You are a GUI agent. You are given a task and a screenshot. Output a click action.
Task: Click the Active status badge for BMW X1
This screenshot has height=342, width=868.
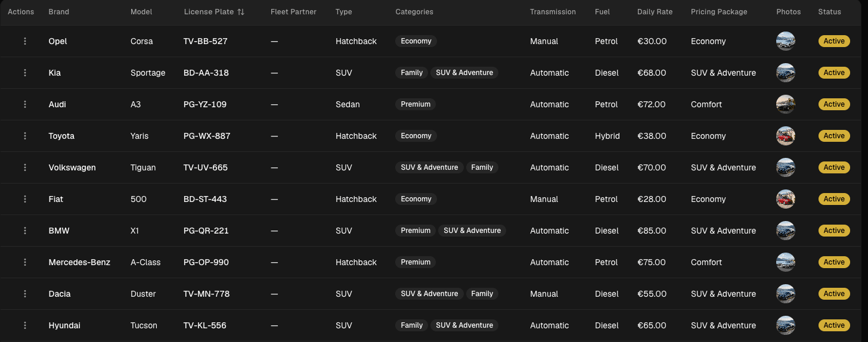(x=834, y=231)
